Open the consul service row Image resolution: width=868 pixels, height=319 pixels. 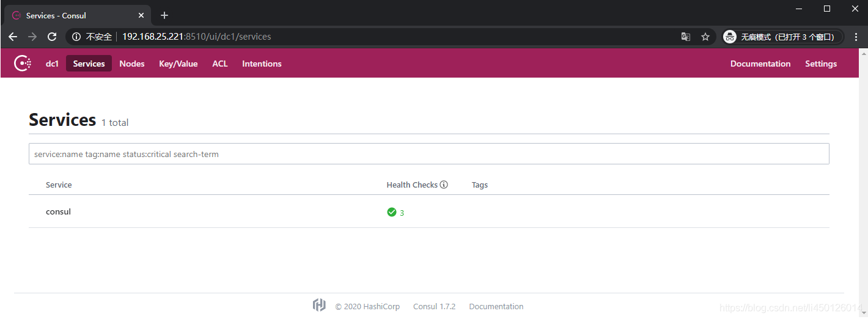[x=429, y=212]
